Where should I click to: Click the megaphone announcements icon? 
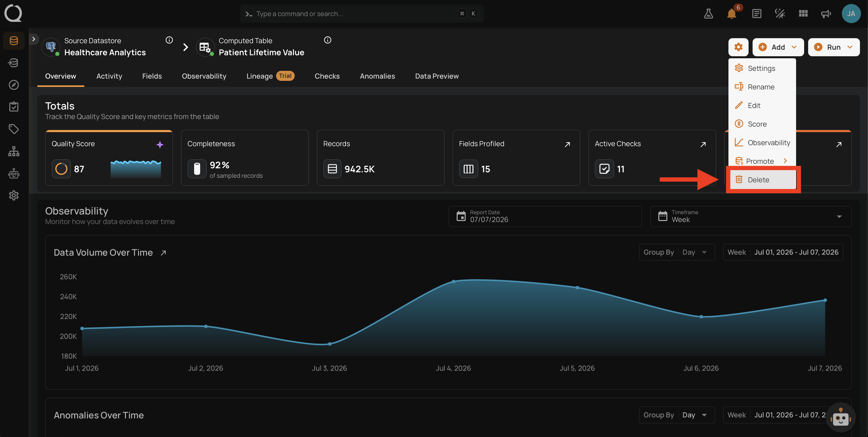click(826, 14)
